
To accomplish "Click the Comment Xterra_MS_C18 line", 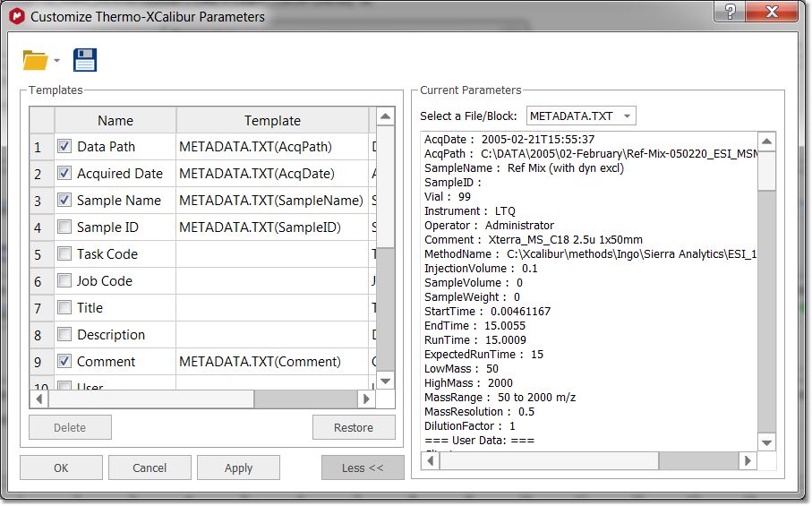I will coord(534,240).
